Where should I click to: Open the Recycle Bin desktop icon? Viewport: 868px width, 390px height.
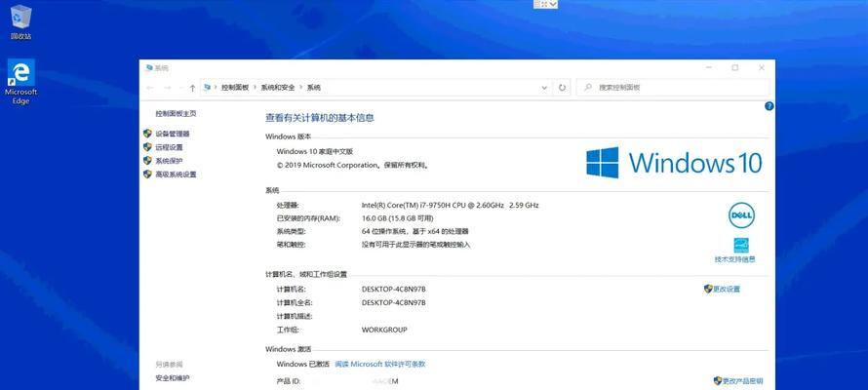[20, 21]
